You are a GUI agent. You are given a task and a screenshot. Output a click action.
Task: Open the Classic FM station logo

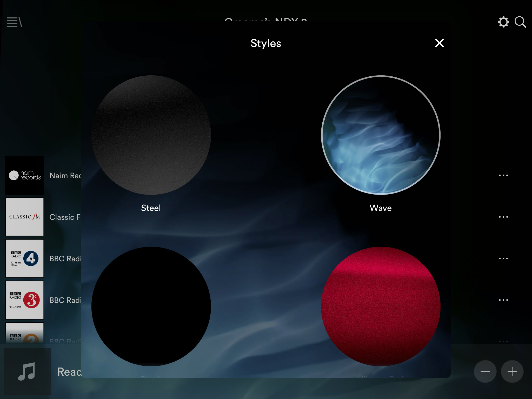pyautogui.click(x=25, y=217)
